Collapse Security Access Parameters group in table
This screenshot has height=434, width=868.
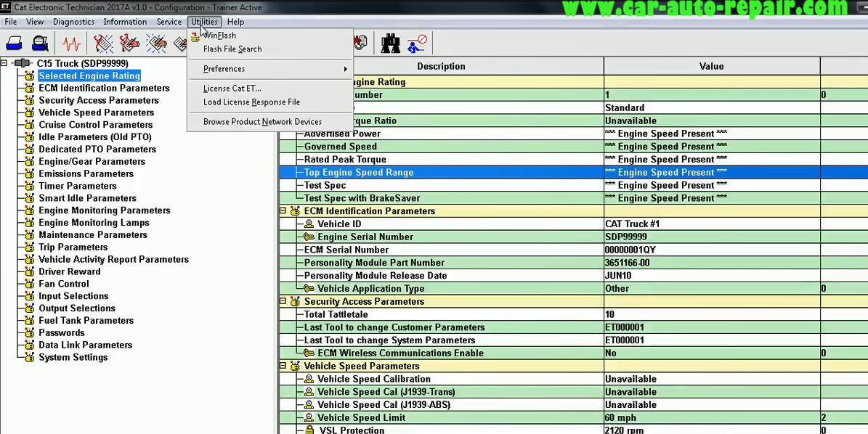(283, 301)
